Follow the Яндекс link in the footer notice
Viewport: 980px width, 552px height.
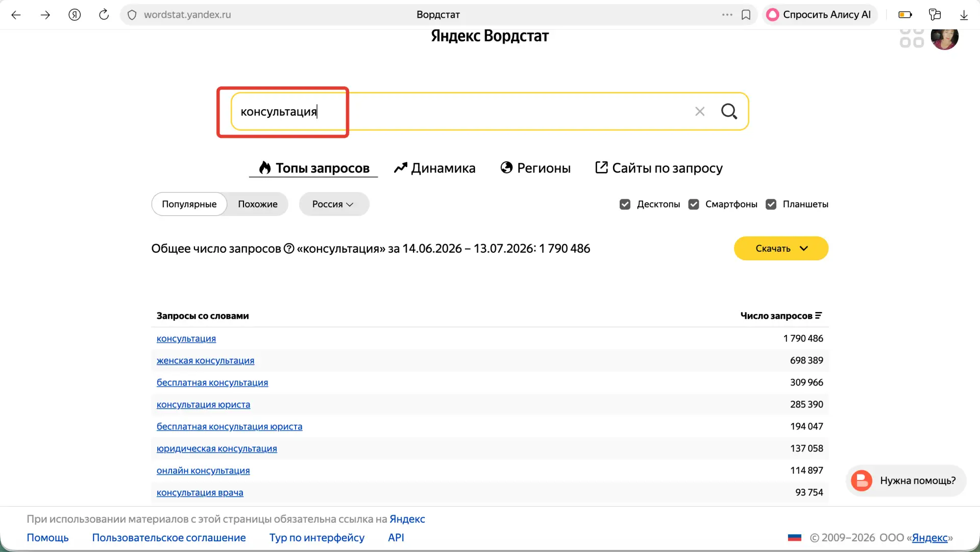407,519
